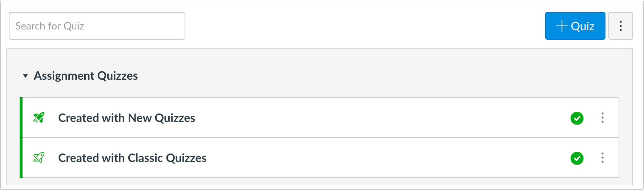Collapse the Assignment Quizzes group arrow

25,76
